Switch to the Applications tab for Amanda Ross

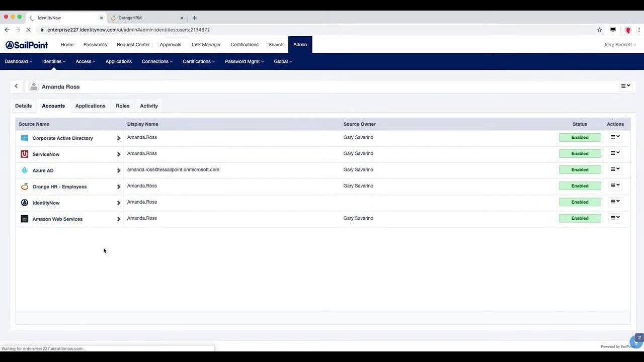point(90,106)
